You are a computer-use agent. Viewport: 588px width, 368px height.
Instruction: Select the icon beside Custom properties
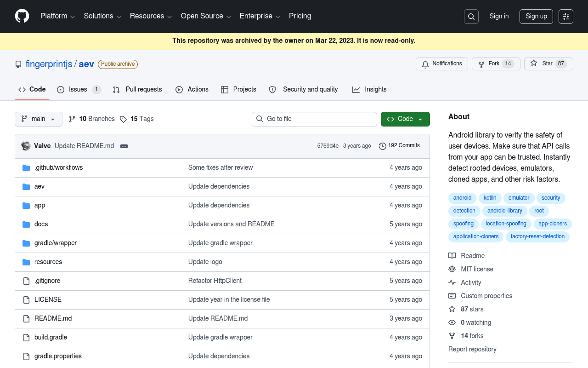pyautogui.click(x=452, y=296)
